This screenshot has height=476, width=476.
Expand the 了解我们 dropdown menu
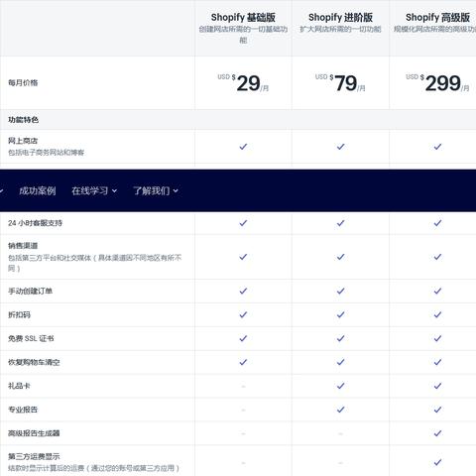[156, 190]
